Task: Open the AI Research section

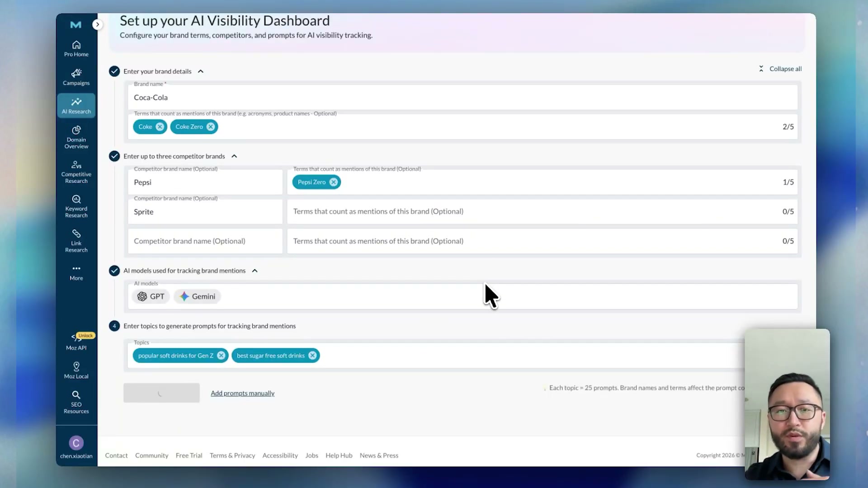Action: pyautogui.click(x=76, y=105)
